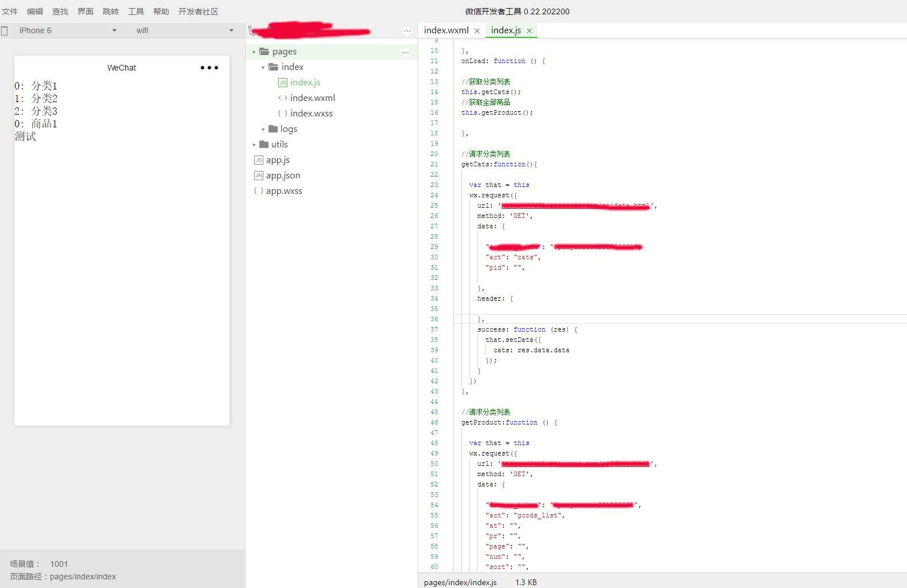The image size is (907, 588).
Task: Click the more options dots in project header
Action: (407, 31)
